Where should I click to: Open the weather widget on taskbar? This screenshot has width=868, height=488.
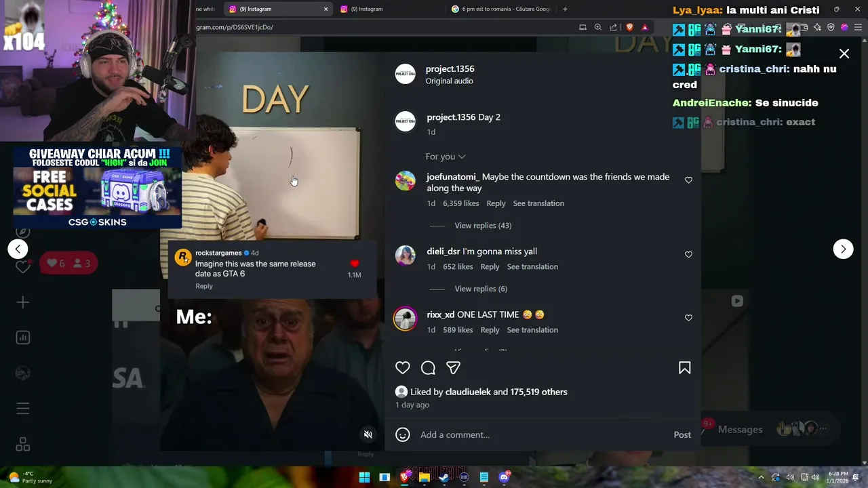coord(30,477)
